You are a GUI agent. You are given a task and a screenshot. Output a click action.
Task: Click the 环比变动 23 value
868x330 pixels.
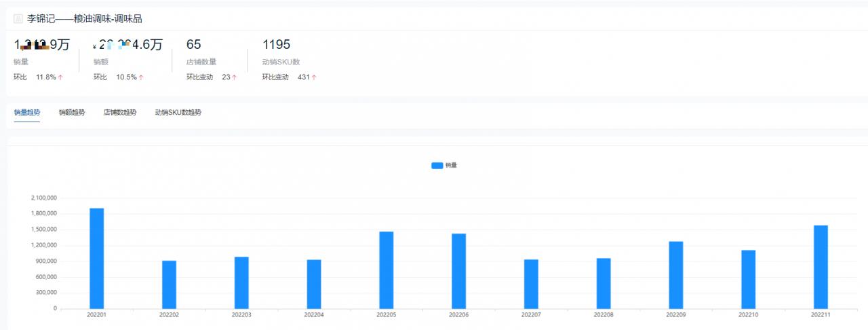click(x=226, y=77)
